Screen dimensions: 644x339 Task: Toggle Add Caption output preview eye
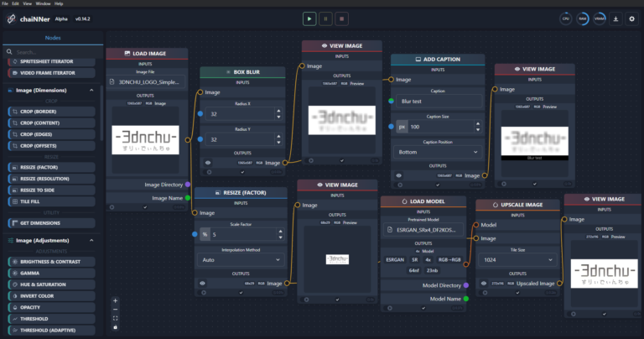(x=399, y=175)
